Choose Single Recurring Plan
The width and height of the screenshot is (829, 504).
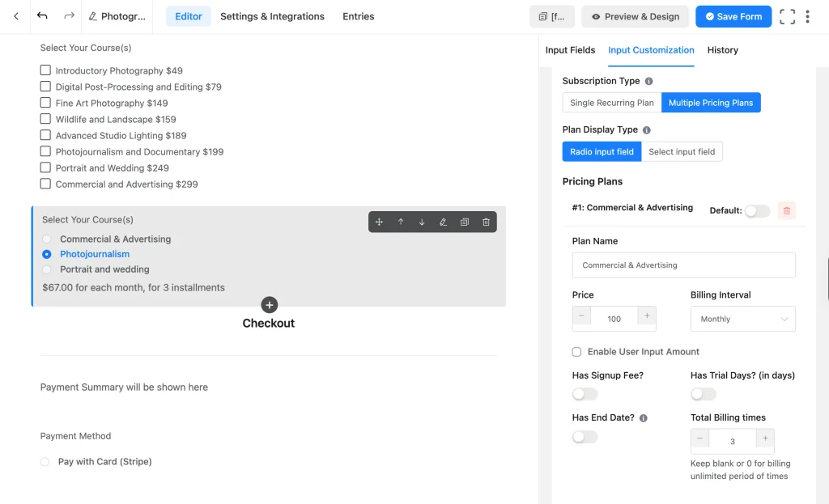pyautogui.click(x=612, y=103)
